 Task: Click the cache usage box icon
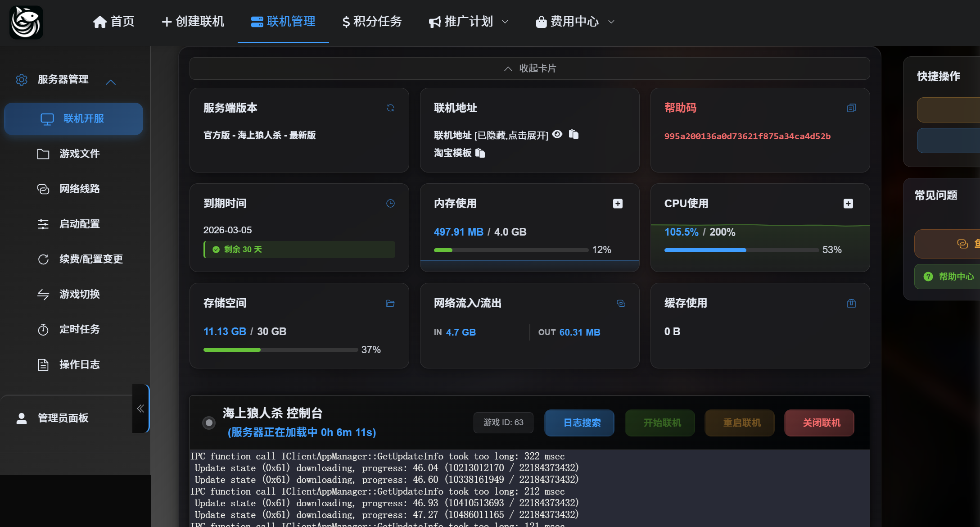[x=851, y=304]
